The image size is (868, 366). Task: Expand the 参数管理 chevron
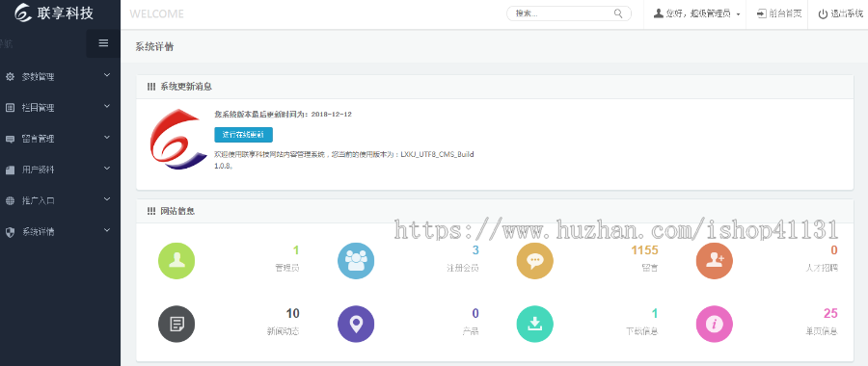pyautogui.click(x=107, y=75)
